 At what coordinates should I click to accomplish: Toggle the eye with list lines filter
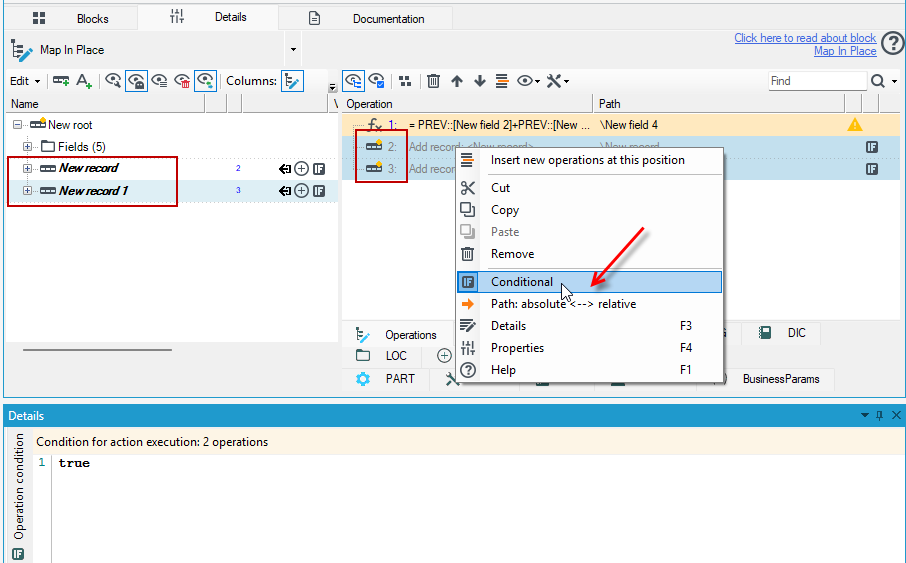coord(159,81)
